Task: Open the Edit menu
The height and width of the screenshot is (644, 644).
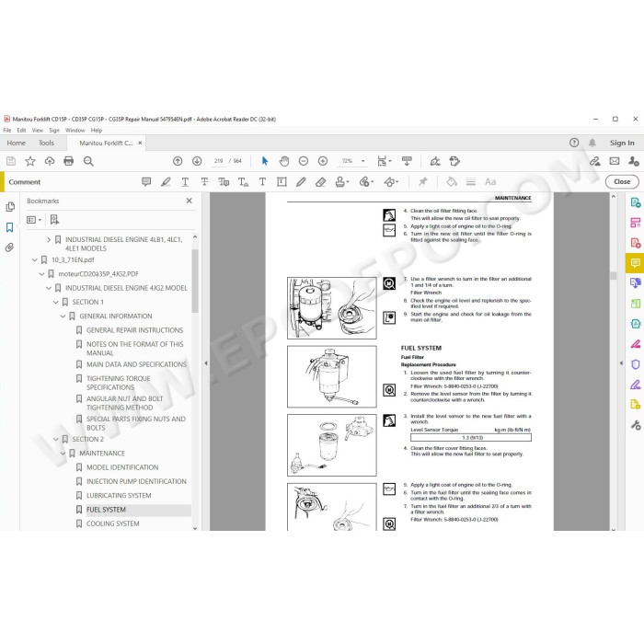Action: (21, 131)
